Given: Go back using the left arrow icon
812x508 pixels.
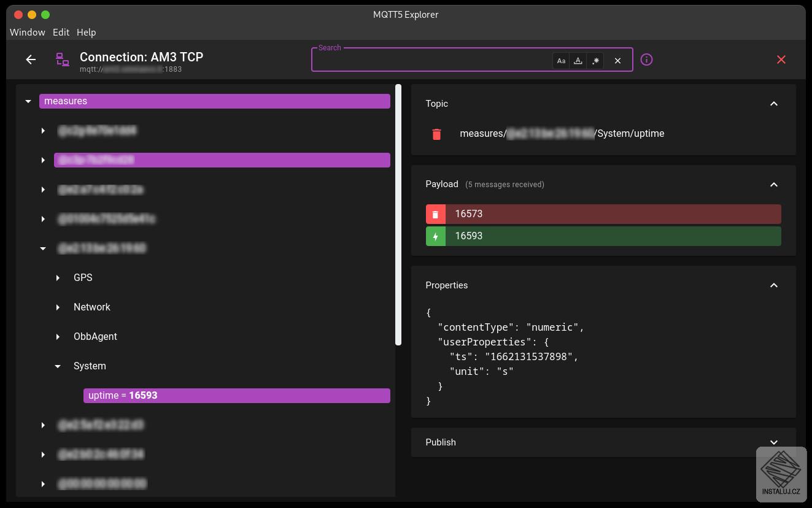Looking at the screenshot, I should 31,60.
